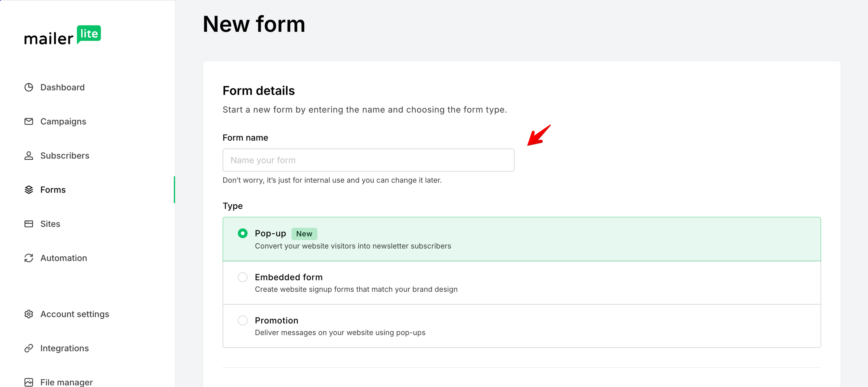This screenshot has width=868, height=387.
Task: Click the MailerLite logo
Action: (x=62, y=35)
